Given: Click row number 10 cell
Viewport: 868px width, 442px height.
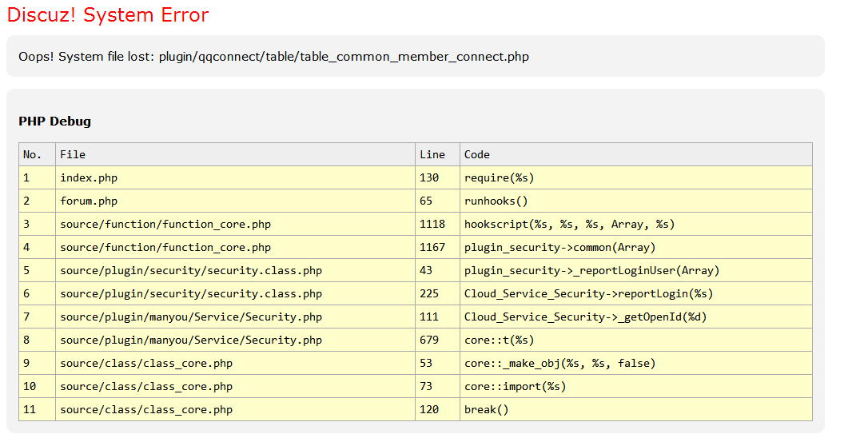Looking at the screenshot, I should pyautogui.click(x=37, y=387).
